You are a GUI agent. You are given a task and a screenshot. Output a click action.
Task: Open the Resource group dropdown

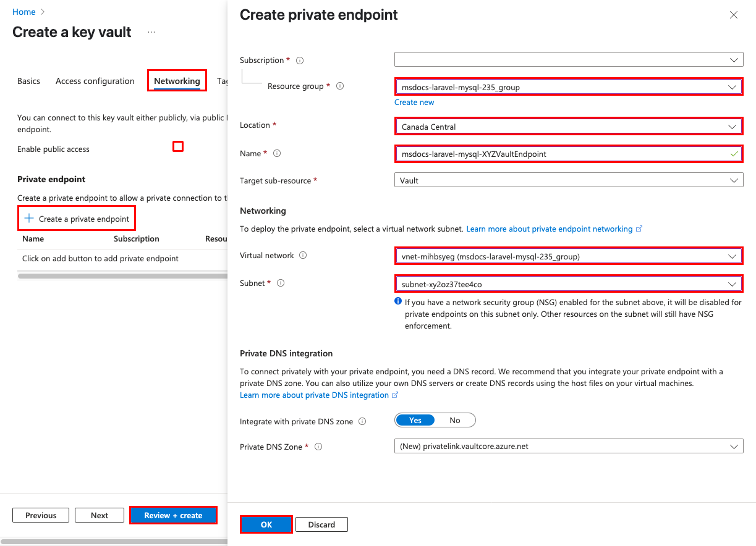569,87
